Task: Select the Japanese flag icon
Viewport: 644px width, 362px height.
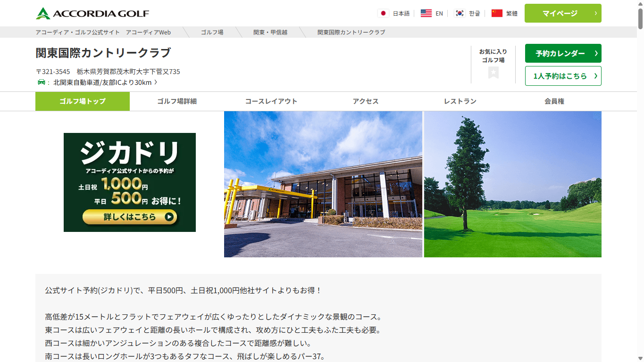Action: pos(383,13)
